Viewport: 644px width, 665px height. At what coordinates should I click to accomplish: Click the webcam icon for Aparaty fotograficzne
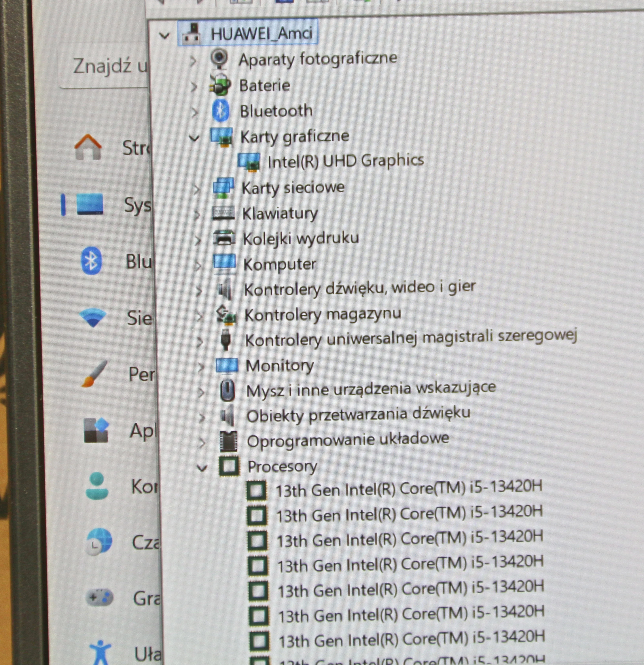[219, 59]
